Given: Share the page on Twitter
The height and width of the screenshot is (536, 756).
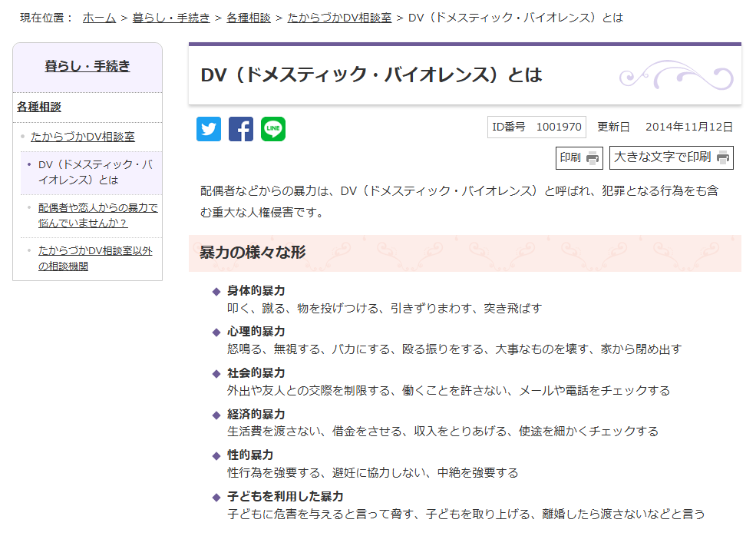Looking at the screenshot, I should [208, 129].
